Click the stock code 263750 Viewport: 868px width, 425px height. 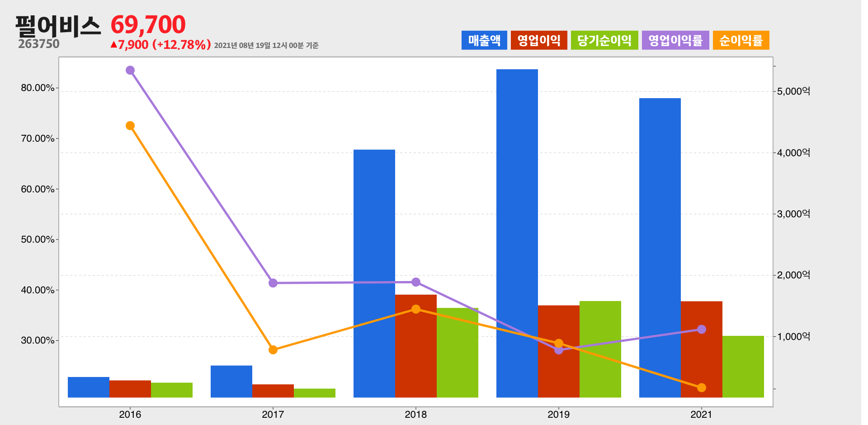coord(39,44)
